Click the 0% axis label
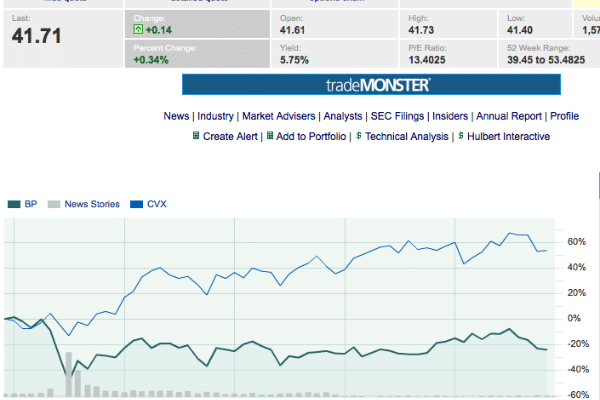600x400 pixels. [574, 318]
